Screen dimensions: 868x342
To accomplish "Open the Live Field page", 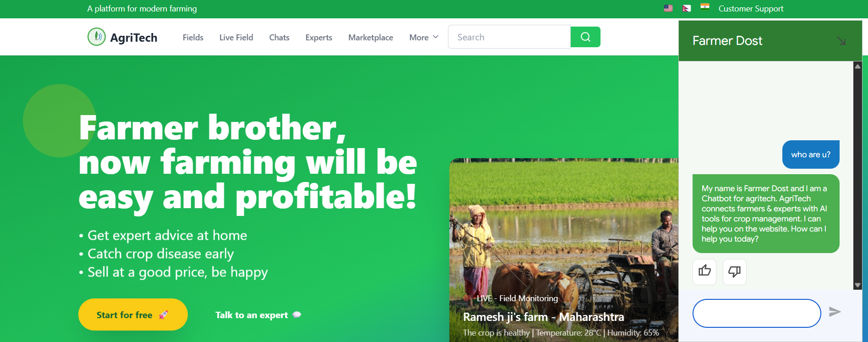I will pyautogui.click(x=236, y=38).
